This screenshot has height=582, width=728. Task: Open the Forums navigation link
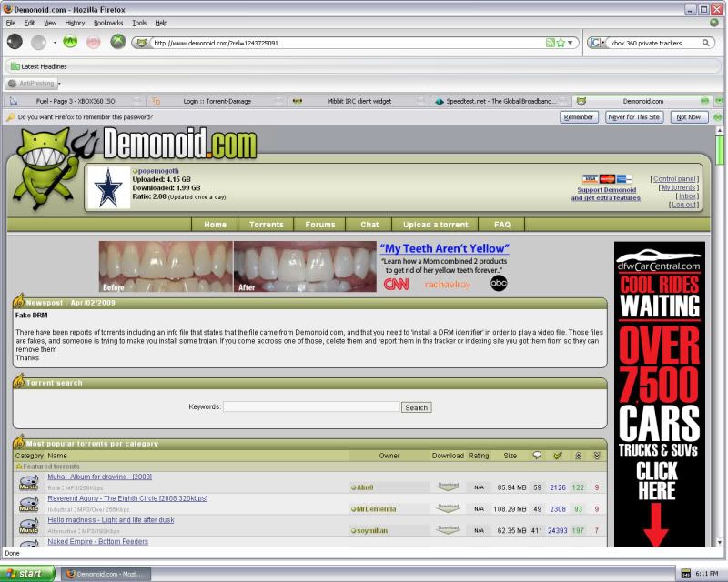tap(320, 225)
